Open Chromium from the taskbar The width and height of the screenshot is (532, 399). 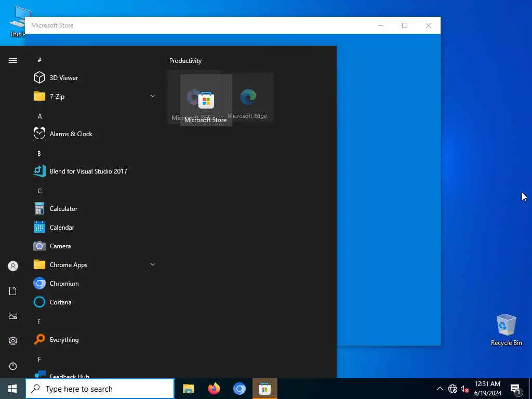point(239,389)
